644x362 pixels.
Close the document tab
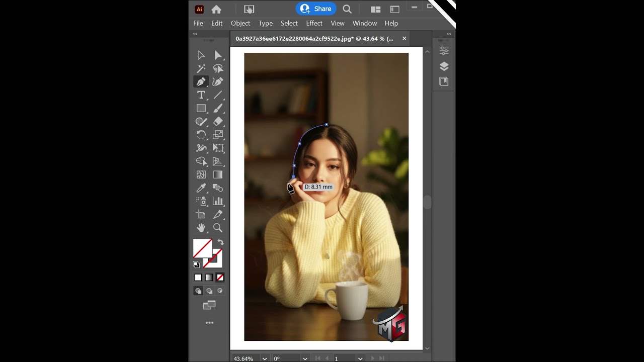[404, 38]
